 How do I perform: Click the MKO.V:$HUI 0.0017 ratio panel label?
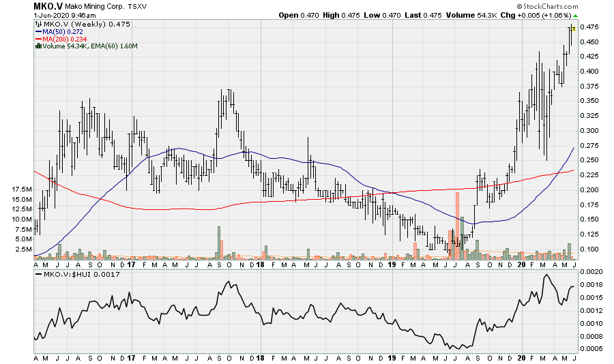click(78, 275)
